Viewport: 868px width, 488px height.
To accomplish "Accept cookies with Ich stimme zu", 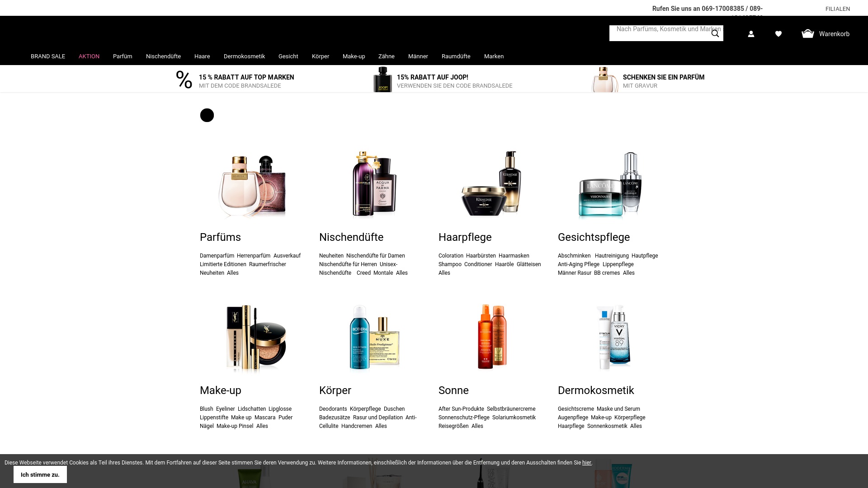I will pyautogui.click(x=40, y=474).
